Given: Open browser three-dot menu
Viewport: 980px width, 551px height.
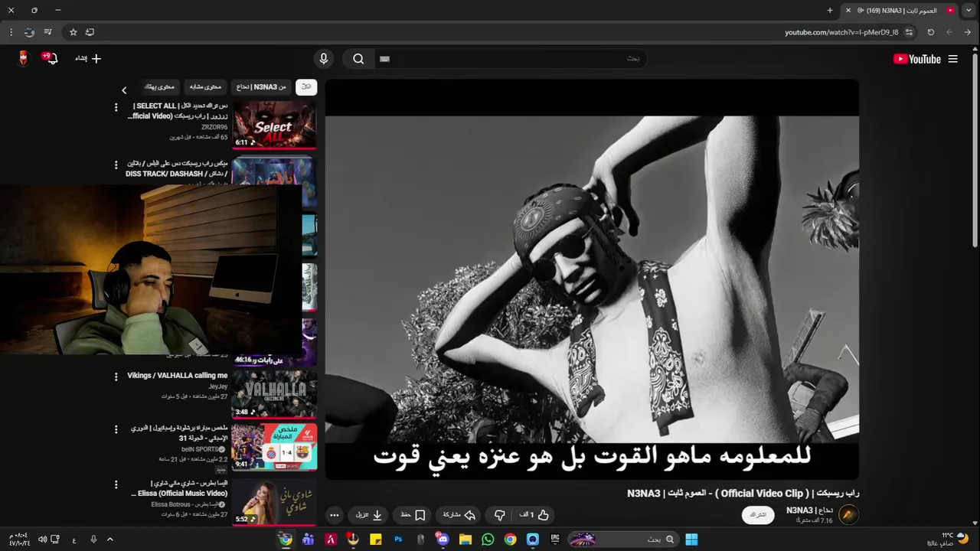Looking at the screenshot, I should coord(11,32).
